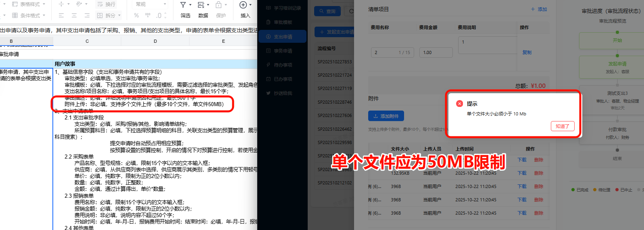Click flow number SP202510227119
The width and height of the screenshot is (644, 230).
tap(334, 88)
